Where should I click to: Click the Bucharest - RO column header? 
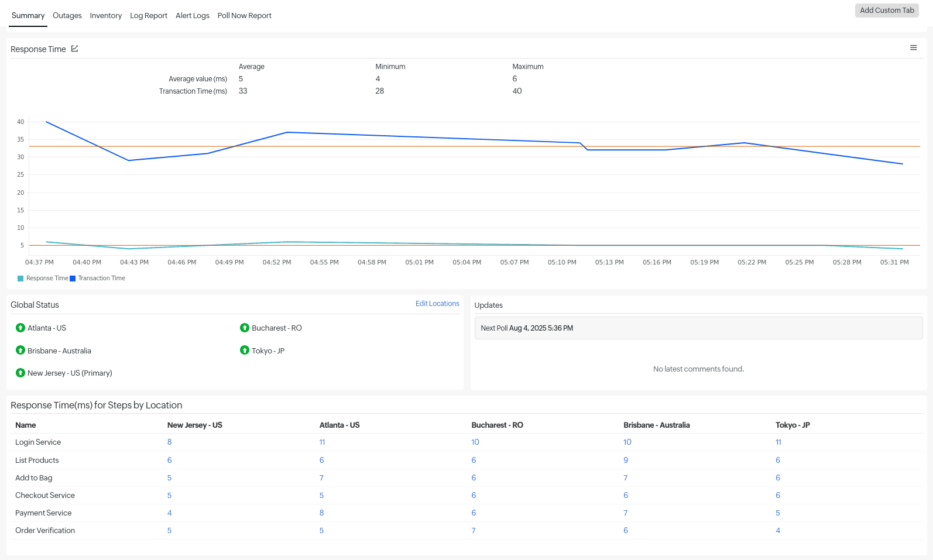pyautogui.click(x=498, y=425)
